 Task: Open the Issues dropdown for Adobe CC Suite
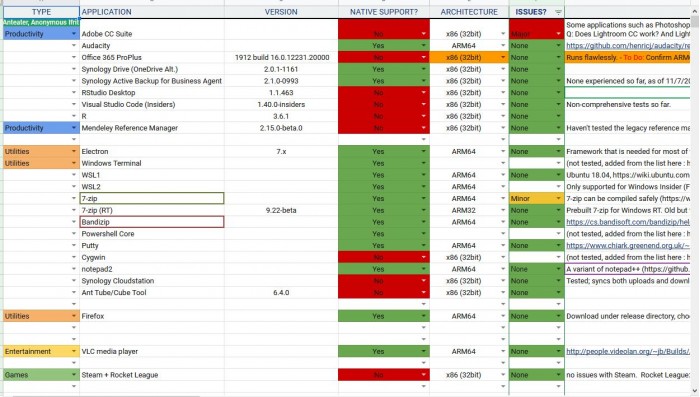(558, 34)
